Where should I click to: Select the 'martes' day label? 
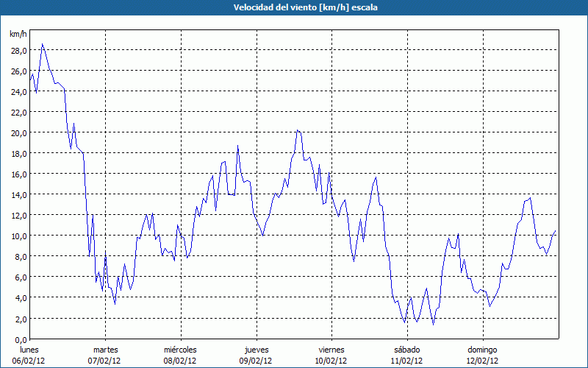tap(105, 350)
